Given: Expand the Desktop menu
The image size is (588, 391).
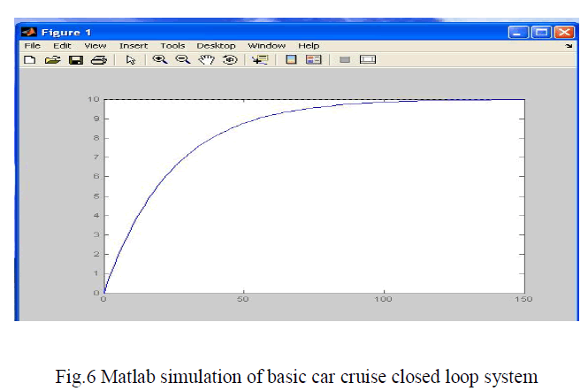Looking at the screenshot, I should click(216, 45).
